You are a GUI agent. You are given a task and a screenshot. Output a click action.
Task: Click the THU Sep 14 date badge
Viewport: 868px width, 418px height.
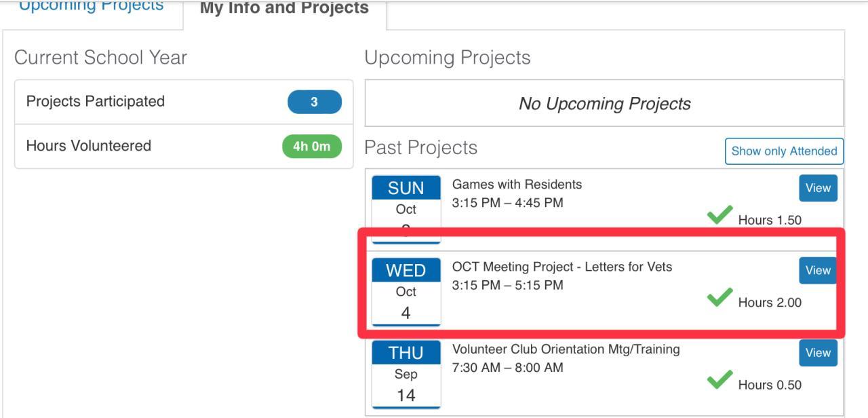[x=406, y=375]
